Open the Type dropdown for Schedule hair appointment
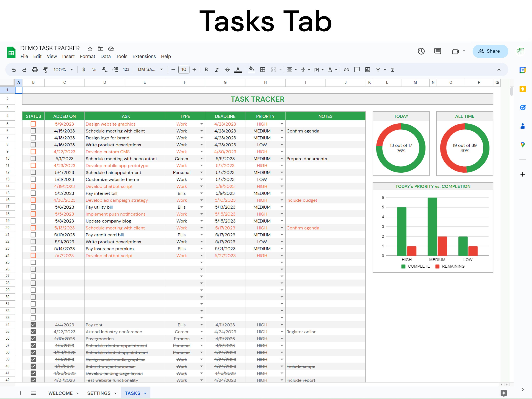 (x=202, y=172)
